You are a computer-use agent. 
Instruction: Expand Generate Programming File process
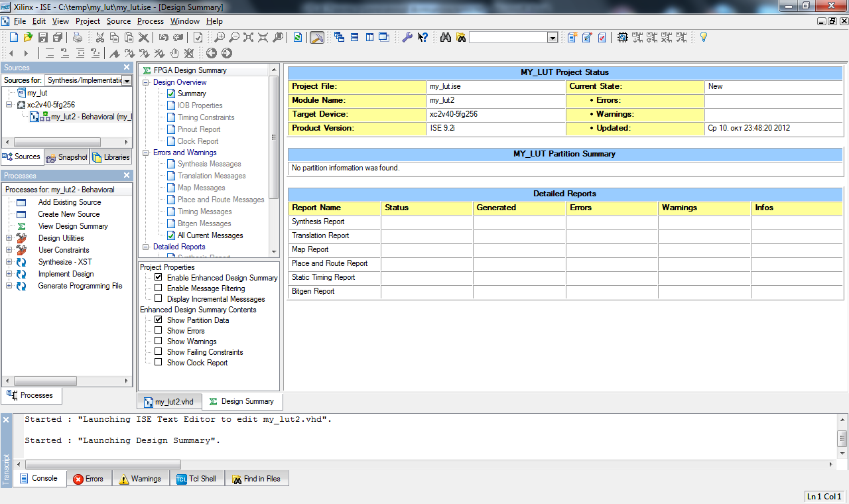[9, 286]
